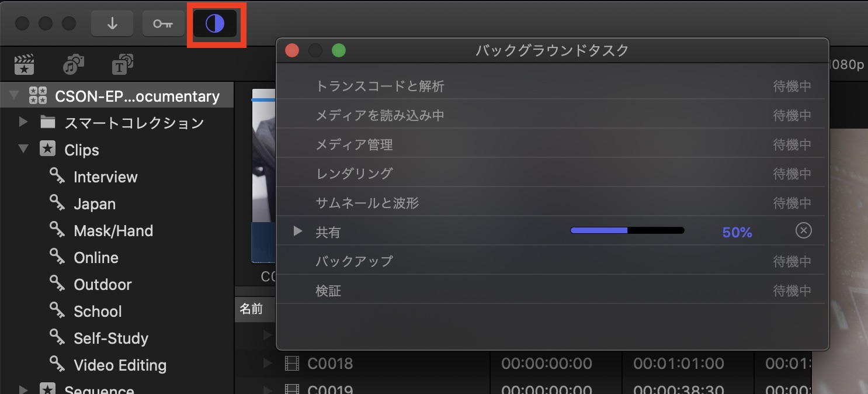Click the 50% progress value
The image size is (868, 394).
click(x=737, y=232)
